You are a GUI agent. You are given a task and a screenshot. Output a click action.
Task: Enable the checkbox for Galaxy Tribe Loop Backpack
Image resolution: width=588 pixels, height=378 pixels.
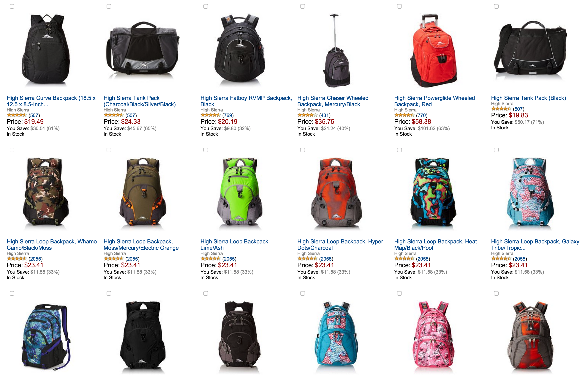coord(496,150)
